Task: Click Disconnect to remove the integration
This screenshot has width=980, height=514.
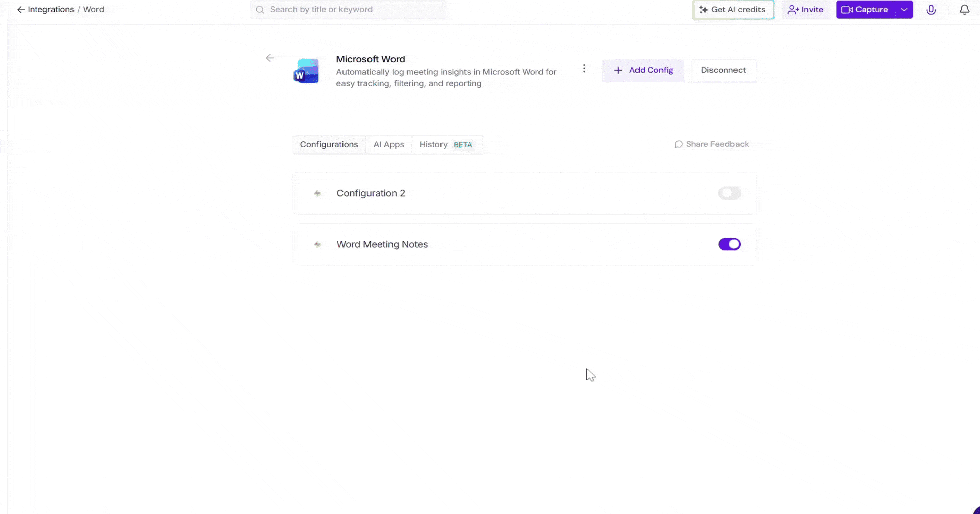Action: click(723, 70)
